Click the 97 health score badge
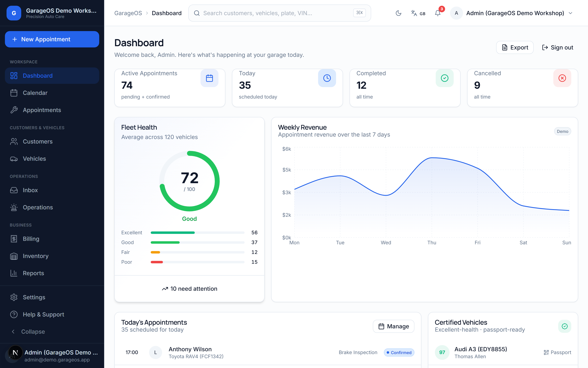The width and height of the screenshot is (588, 368). coord(442,352)
